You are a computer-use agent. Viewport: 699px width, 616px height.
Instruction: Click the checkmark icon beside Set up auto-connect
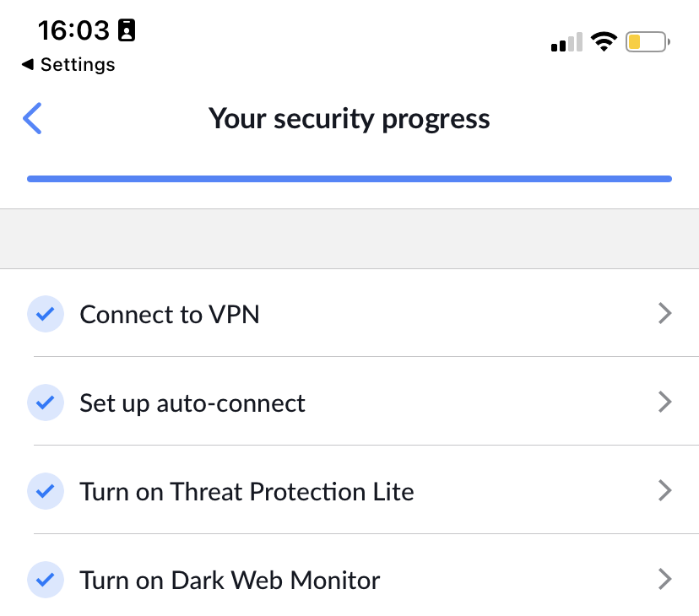(x=46, y=403)
